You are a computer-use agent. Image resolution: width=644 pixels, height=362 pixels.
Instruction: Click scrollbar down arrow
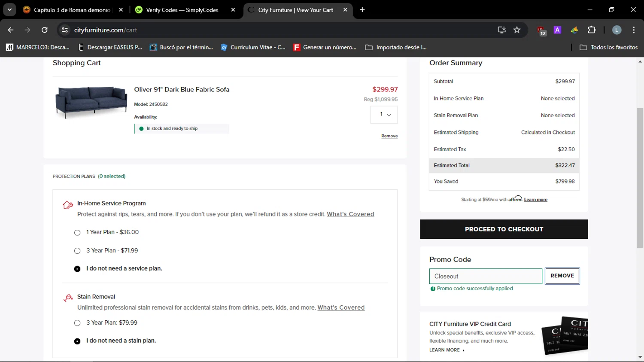pyautogui.click(x=640, y=357)
